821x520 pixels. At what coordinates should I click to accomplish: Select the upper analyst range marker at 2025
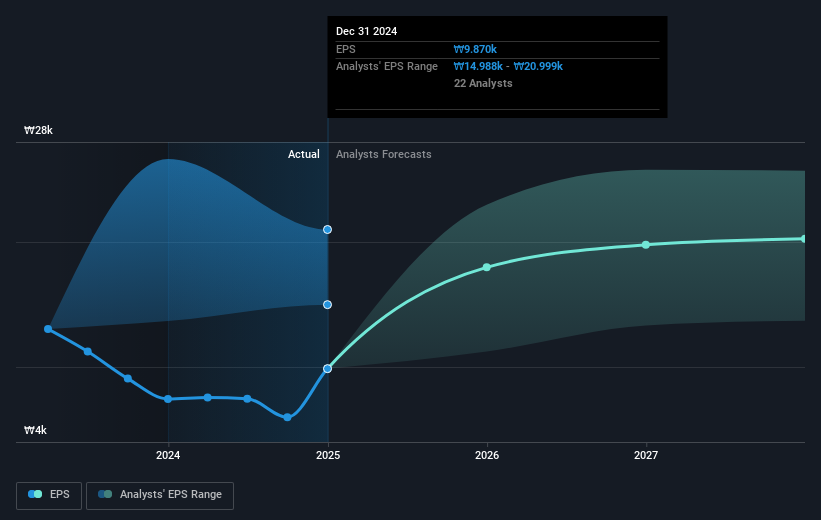coord(327,229)
